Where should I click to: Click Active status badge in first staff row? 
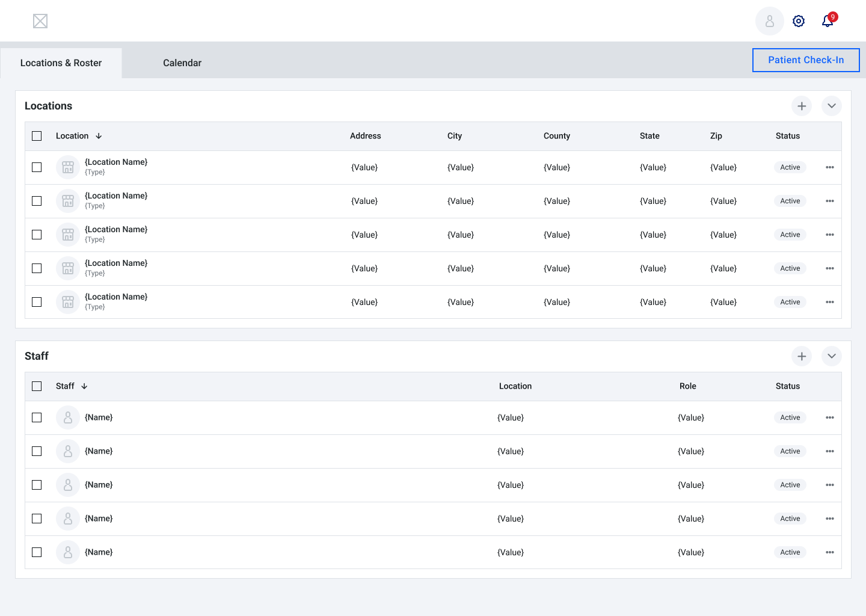coord(790,417)
